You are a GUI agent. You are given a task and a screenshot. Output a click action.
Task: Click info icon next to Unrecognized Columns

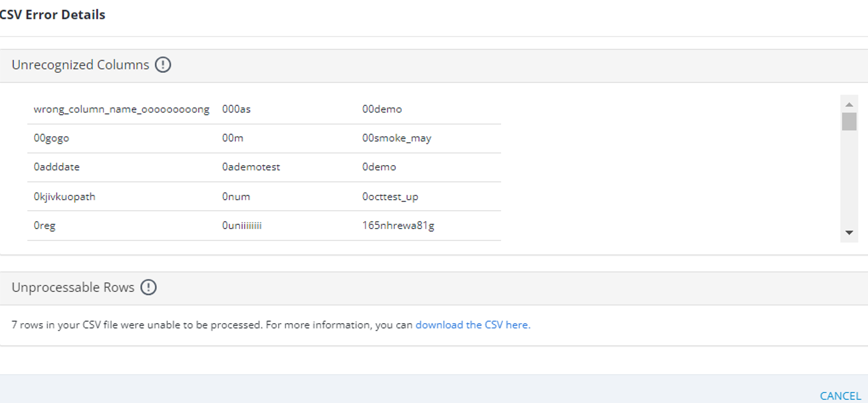pos(163,65)
